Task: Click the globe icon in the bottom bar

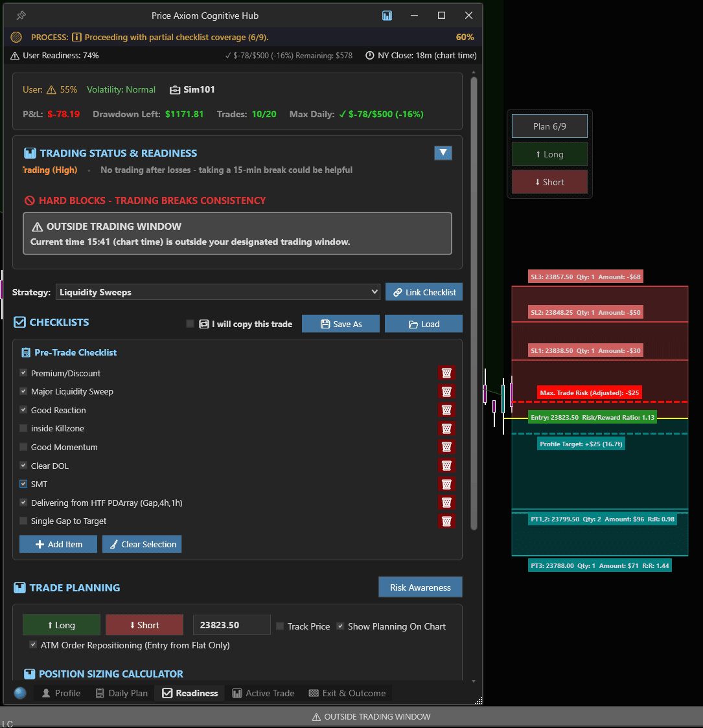Action: (x=19, y=693)
